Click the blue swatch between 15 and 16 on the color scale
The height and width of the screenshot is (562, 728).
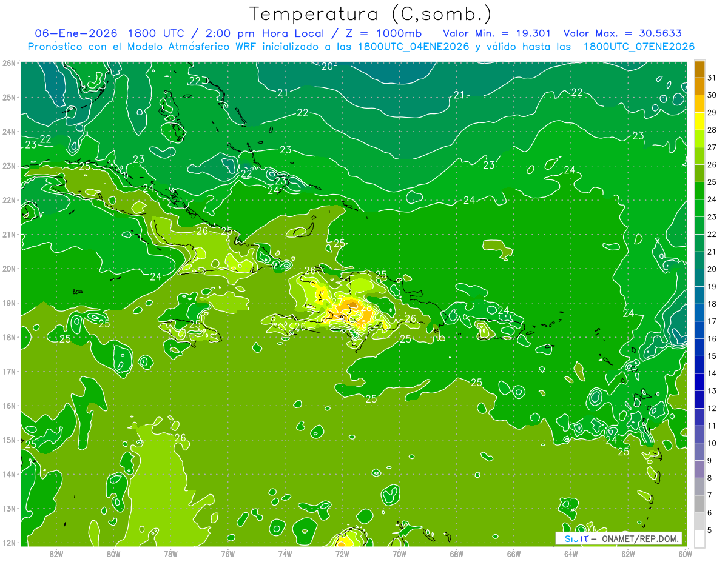coord(699,347)
